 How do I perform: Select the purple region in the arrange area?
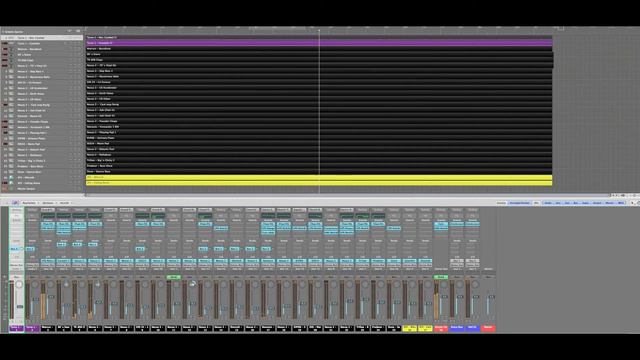pos(319,43)
